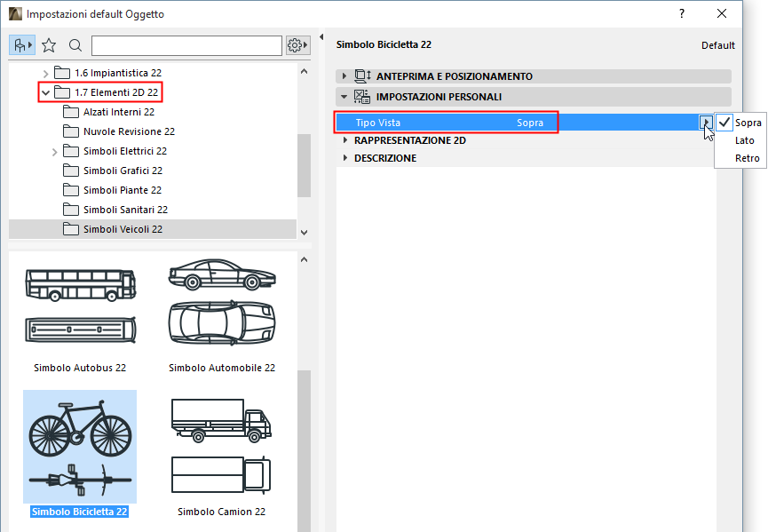Viewport: 768px width, 532px height.
Task: Select the Simboli Elettrici 22 folder
Action: coord(125,151)
